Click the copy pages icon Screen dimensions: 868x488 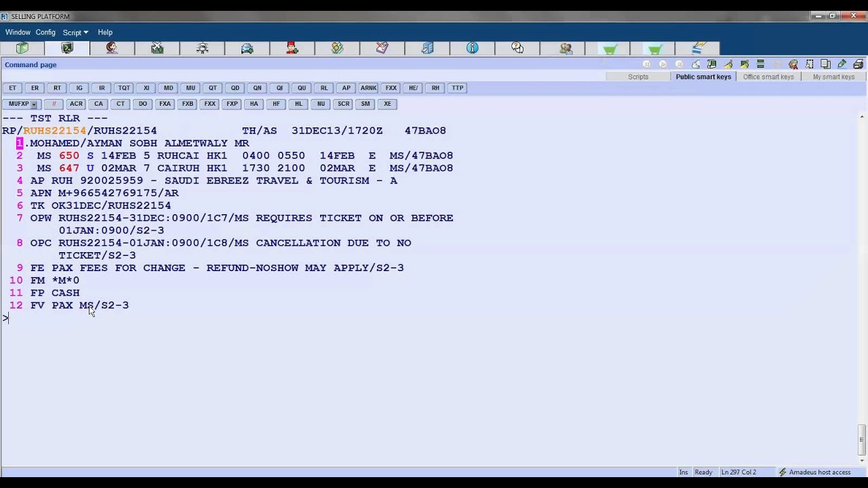[x=825, y=64]
